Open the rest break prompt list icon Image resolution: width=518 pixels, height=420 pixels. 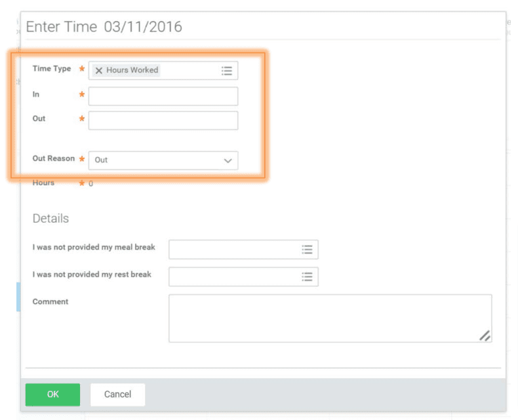click(307, 277)
